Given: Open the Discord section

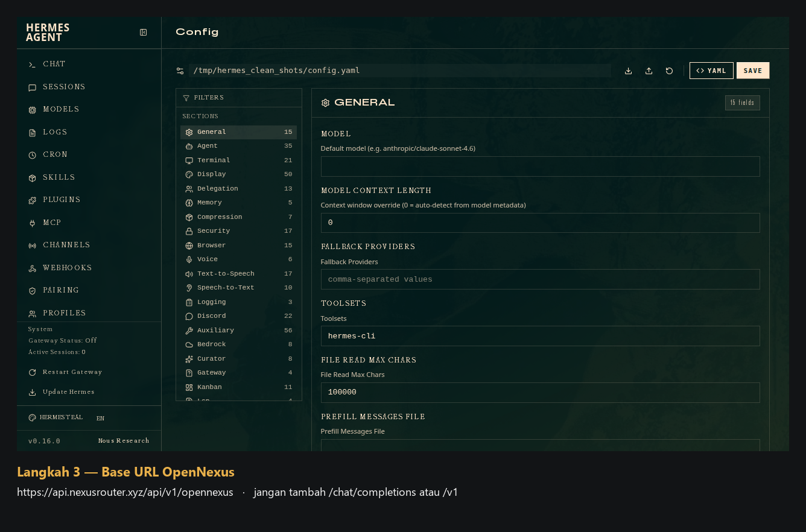Looking at the screenshot, I should (x=238, y=316).
